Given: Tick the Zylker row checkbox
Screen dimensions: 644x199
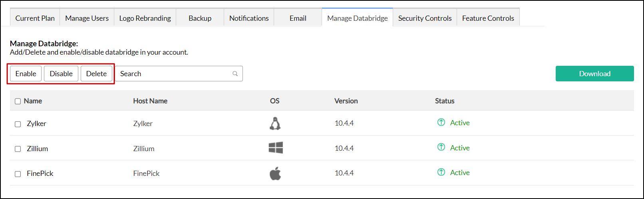Looking at the screenshot, I should tap(18, 124).
